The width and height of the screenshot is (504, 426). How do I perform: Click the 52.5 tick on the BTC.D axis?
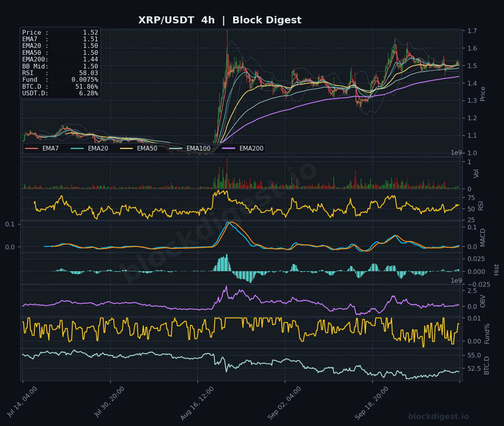[473, 368]
